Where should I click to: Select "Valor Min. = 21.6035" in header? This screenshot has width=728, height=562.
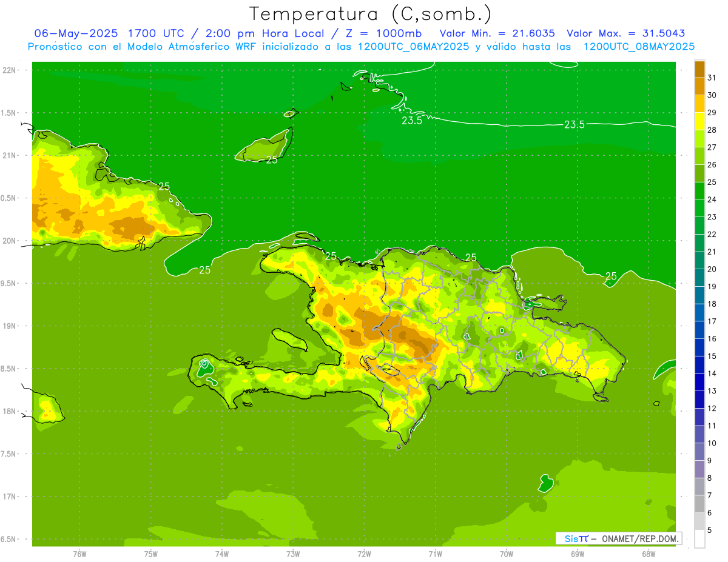click(x=497, y=33)
